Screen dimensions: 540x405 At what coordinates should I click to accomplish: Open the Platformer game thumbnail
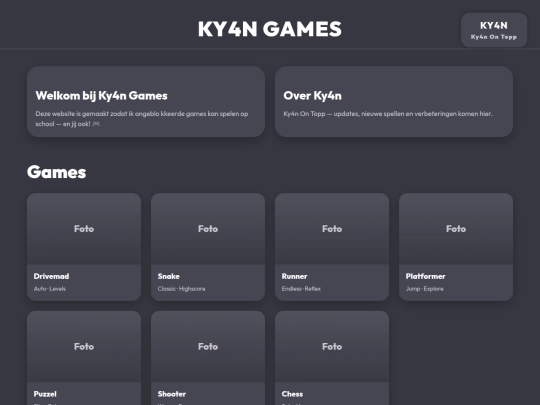pos(456,229)
